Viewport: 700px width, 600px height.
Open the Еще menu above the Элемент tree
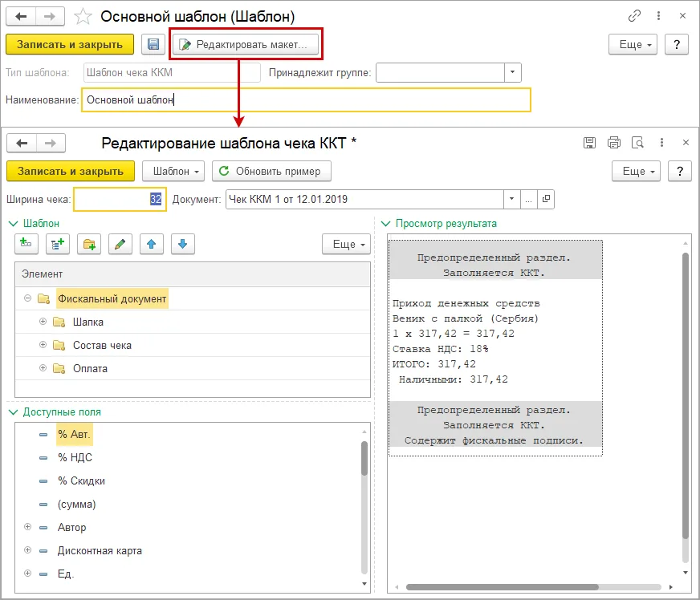tap(347, 244)
